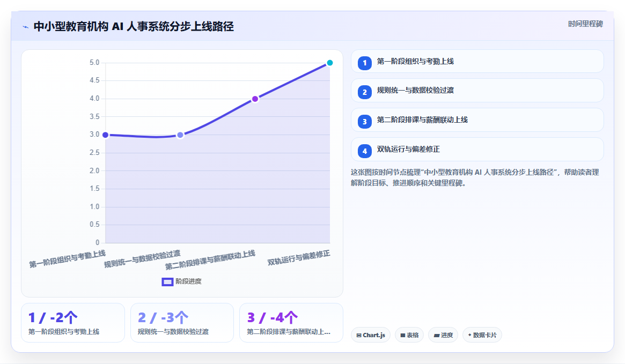Click the 表格 tag chip
Screen dimensions: 625x364
409,335
